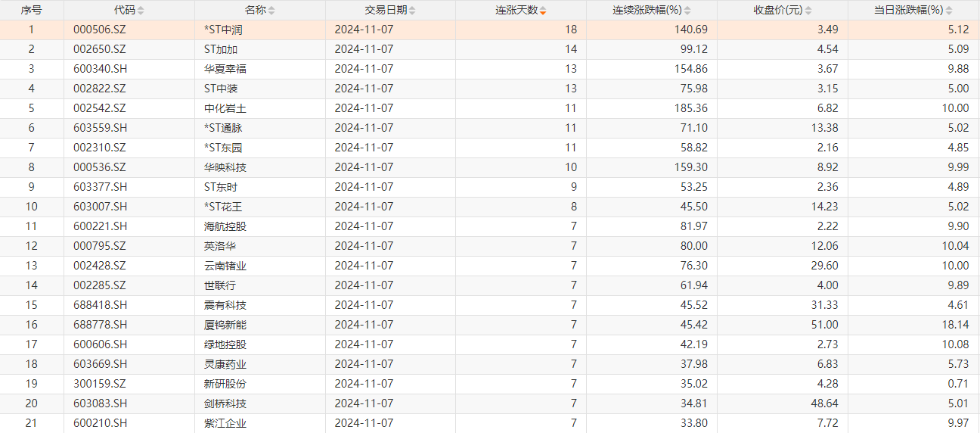Sort by 代码 column sort arrows
The image size is (980, 433).
pos(141,11)
